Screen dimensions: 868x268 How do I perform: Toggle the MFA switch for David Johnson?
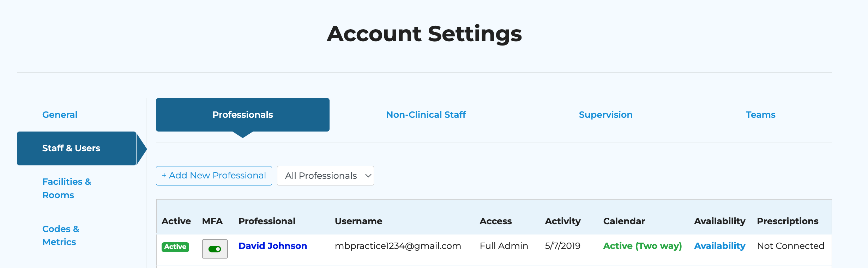[215, 249]
